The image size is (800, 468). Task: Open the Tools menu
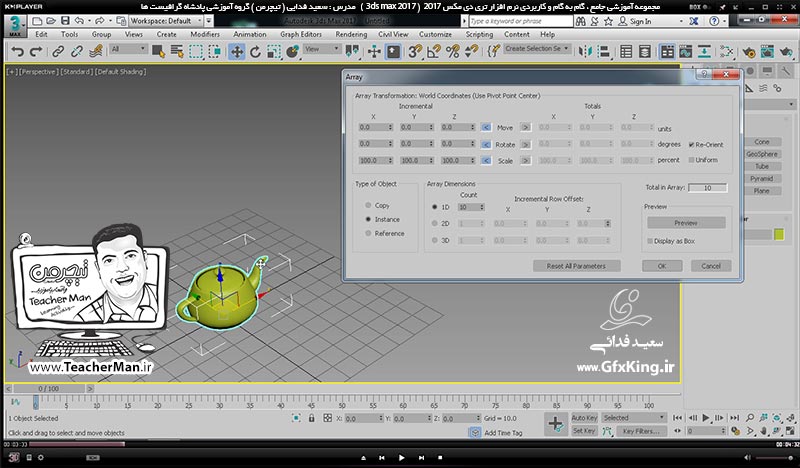[x=69, y=34]
